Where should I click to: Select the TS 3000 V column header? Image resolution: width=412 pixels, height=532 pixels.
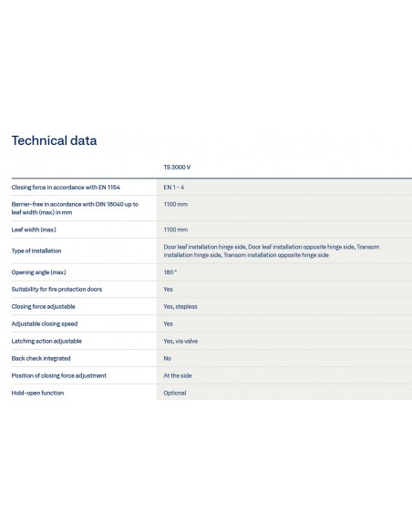click(x=177, y=168)
